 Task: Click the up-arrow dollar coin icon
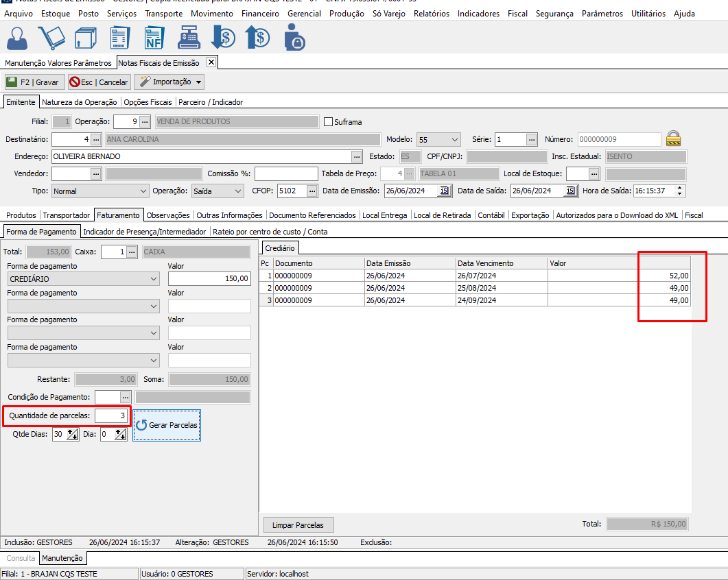click(x=257, y=38)
